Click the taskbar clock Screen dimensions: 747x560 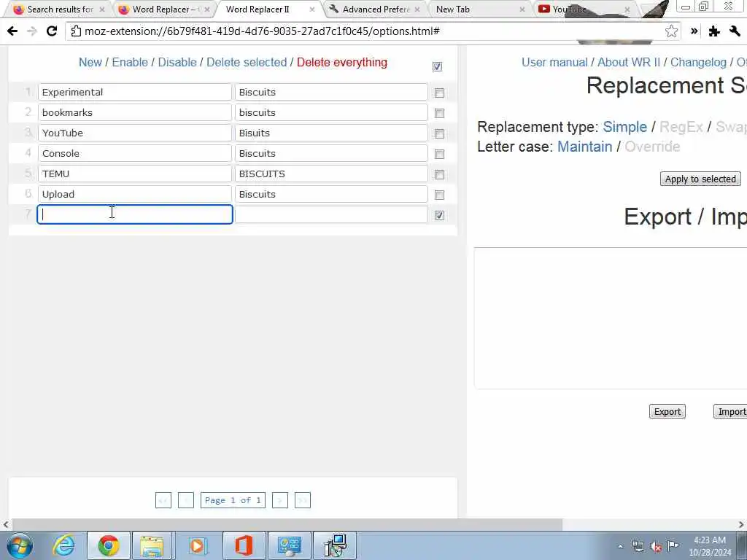tap(710, 546)
